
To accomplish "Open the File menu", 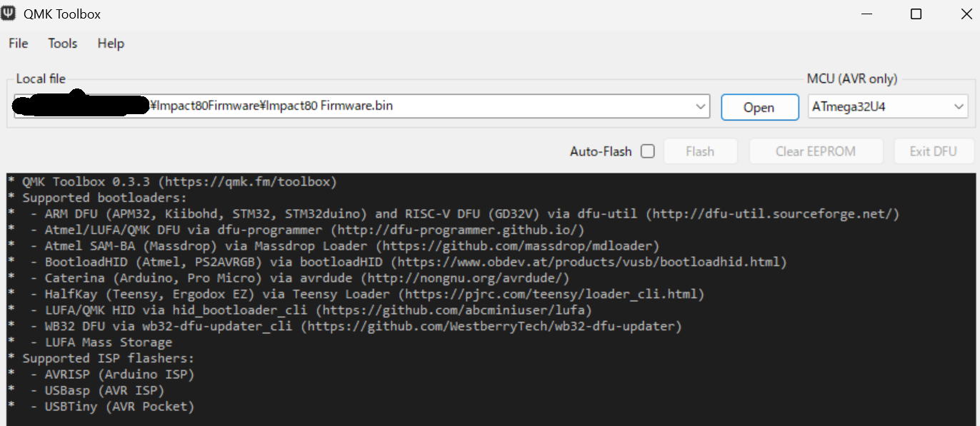I will click(x=19, y=44).
